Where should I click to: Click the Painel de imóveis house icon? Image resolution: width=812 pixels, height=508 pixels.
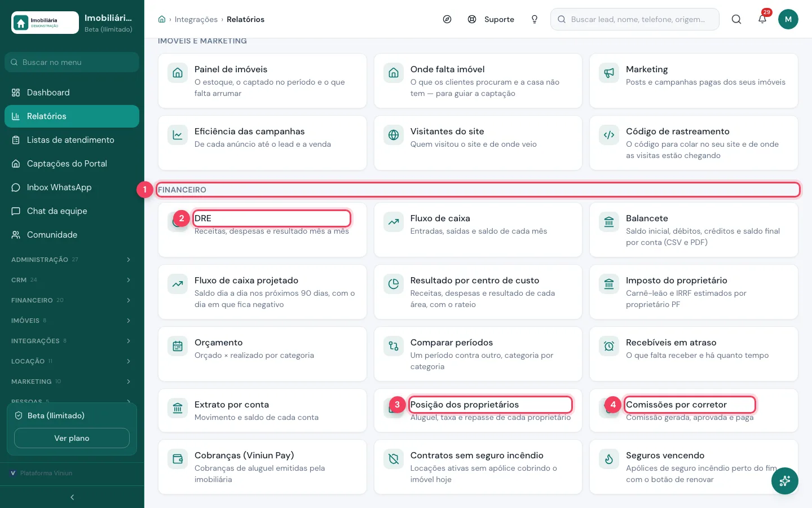pos(178,73)
